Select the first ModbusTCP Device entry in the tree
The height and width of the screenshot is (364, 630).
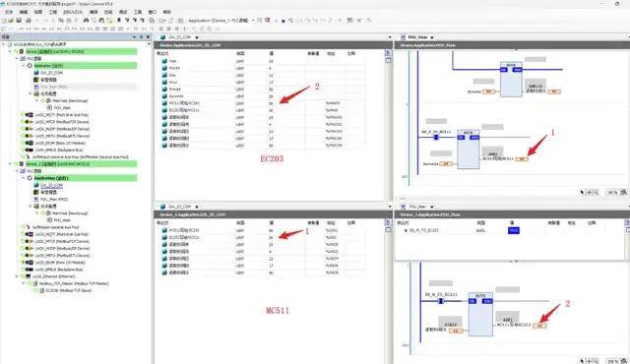click(62, 122)
